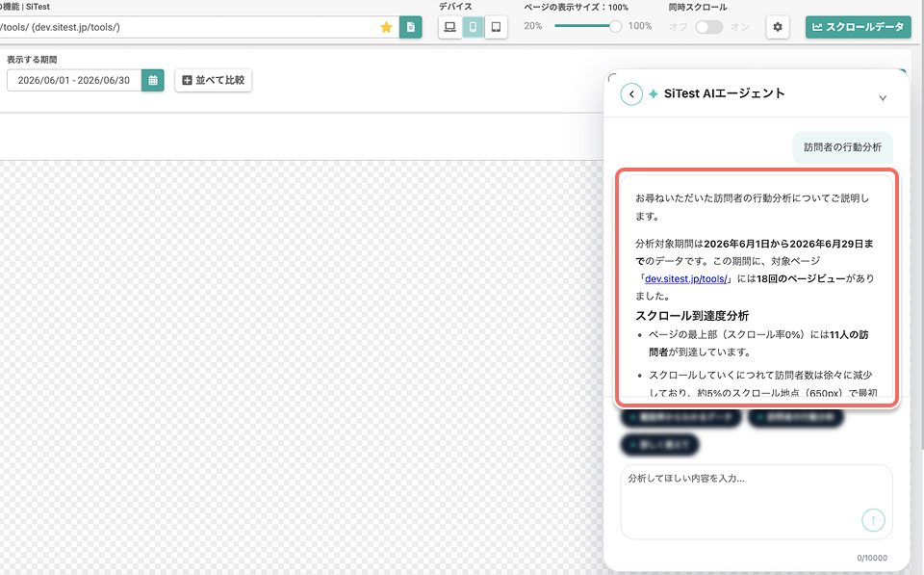Open the date range calendar icon
This screenshot has width=924, height=575.
153,80
